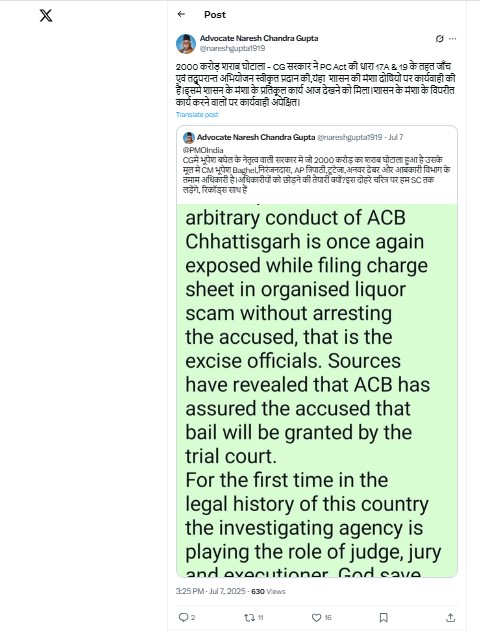Screen dimensions: 480x633
Task: Open quoted post's small avatar
Action: coord(189,138)
